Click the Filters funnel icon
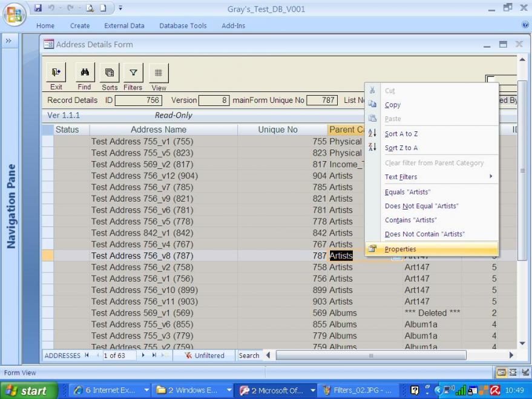This screenshot has height=399, width=532. [133, 73]
